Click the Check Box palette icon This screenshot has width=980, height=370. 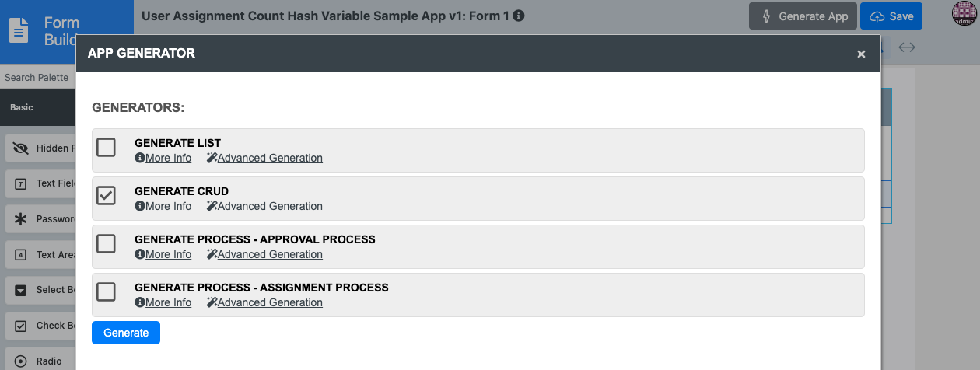(x=21, y=326)
